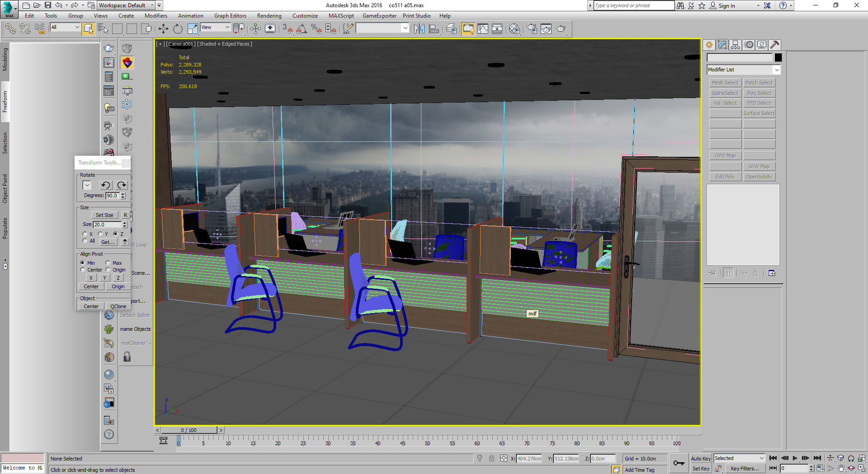The width and height of the screenshot is (868, 474).
Task: Select the Rotate tool
Action: coord(178,29)
